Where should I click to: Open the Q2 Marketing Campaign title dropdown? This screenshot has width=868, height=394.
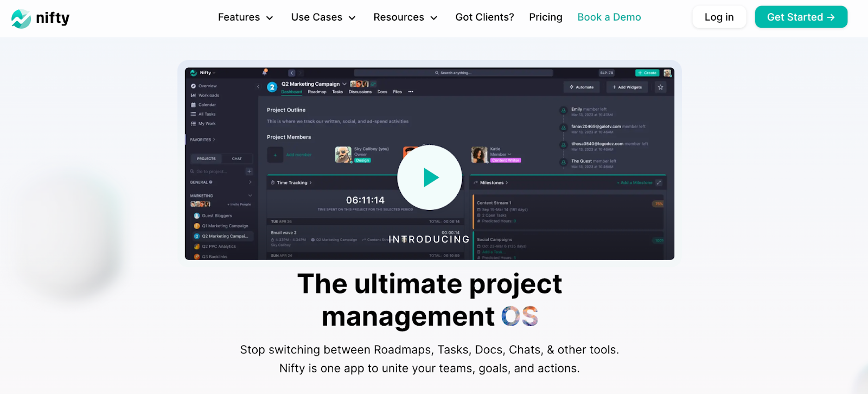click(344, 84)
